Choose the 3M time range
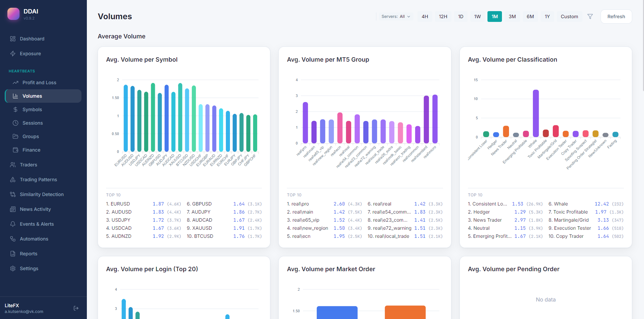 (x=512, y=17)
